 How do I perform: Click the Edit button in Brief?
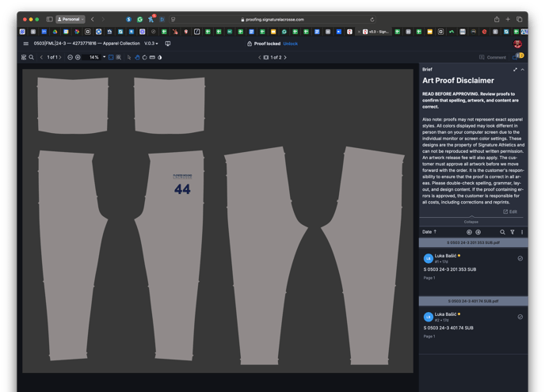(510, 211)
